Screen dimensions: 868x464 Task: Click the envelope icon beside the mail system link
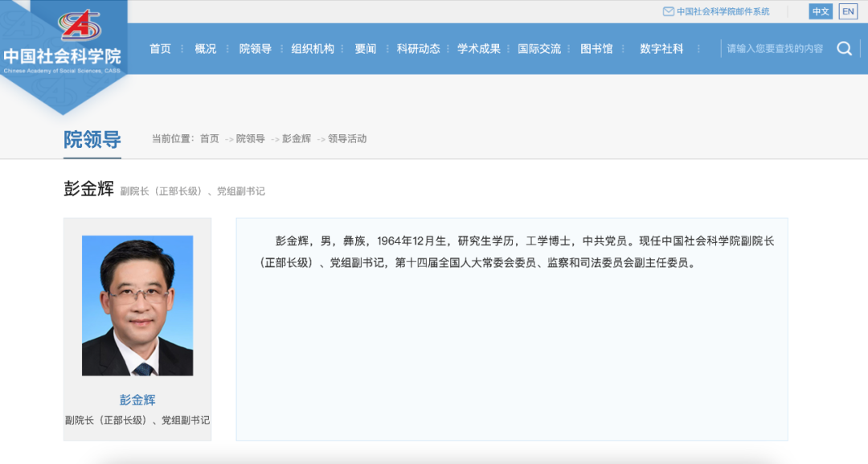(668, 10)
